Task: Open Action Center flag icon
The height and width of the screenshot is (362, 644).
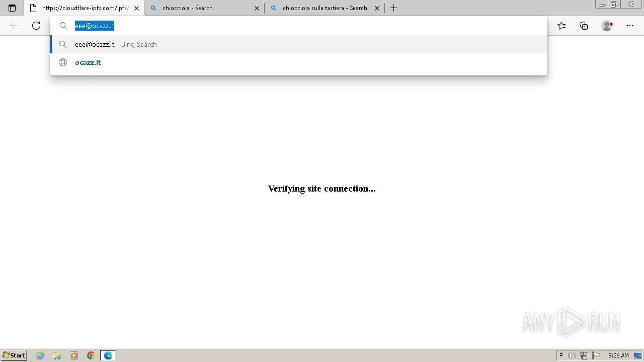Action: [596, 355]
